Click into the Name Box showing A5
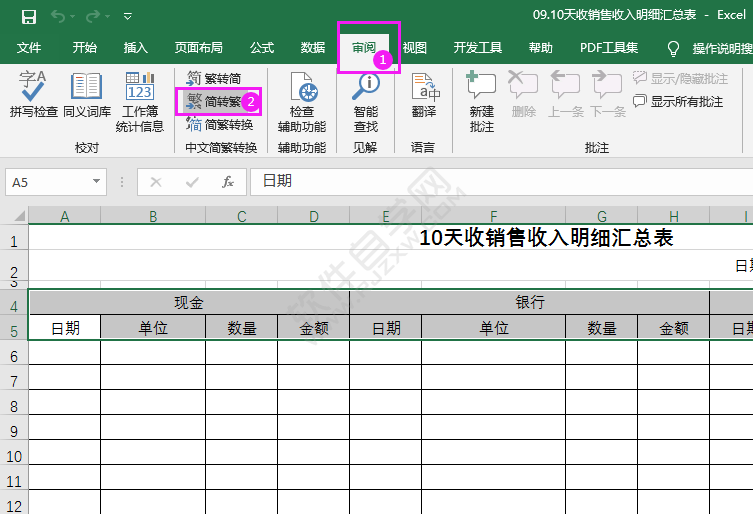Screen dimensions: 753x514 [x=47, y=182]
